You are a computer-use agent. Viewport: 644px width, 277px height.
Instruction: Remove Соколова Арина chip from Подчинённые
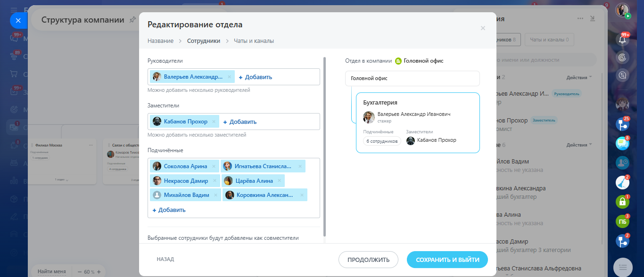pos(214,166)
